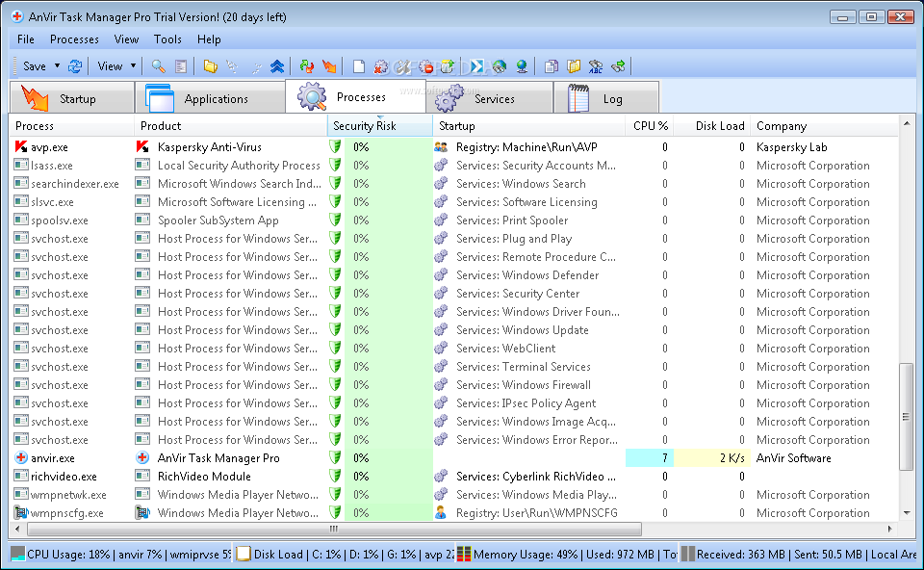Select the spoolsv.exe process
This screenshot has height=570, width=924.
tap(59, 220)
